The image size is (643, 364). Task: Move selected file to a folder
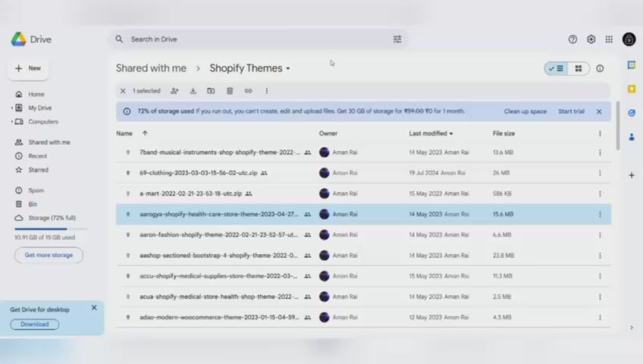pyautogui.click(x=211, y=91)
